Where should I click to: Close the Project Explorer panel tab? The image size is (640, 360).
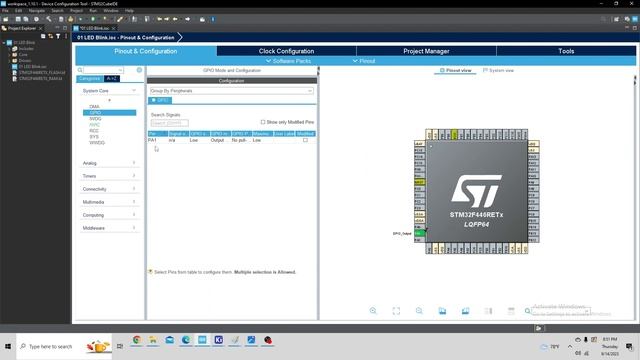(x=40, y=29)
